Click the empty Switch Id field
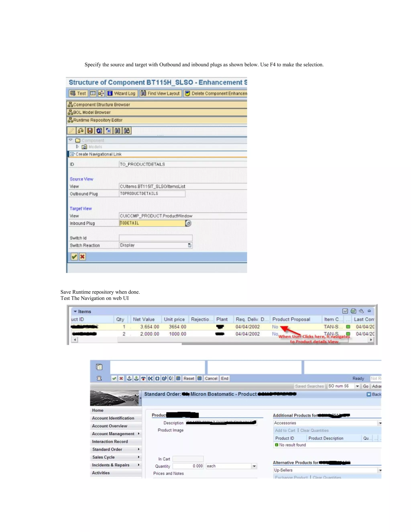Screen dimensions: 411x532 click(x=156, y=238)
